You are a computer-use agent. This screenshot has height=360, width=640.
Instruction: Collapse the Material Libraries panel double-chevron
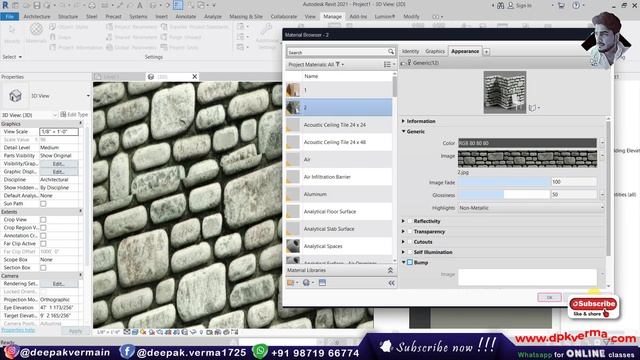pyautogui.click(x=390, y=270)
